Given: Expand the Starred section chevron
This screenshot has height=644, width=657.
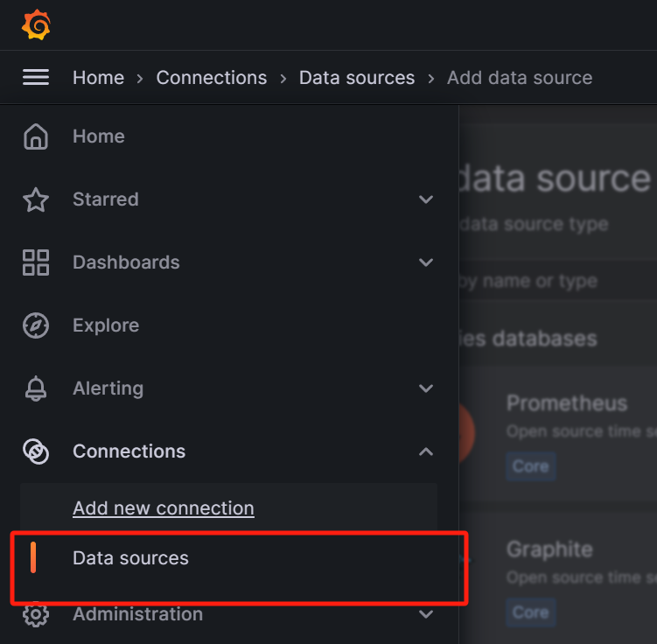Looking at the screenshot, I should tap(426, 199).
